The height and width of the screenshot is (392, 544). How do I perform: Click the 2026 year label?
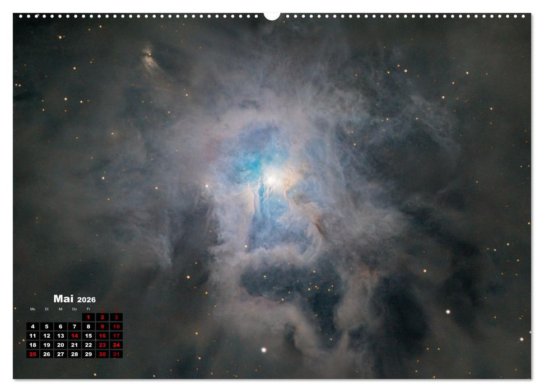[x=86, y=300]
